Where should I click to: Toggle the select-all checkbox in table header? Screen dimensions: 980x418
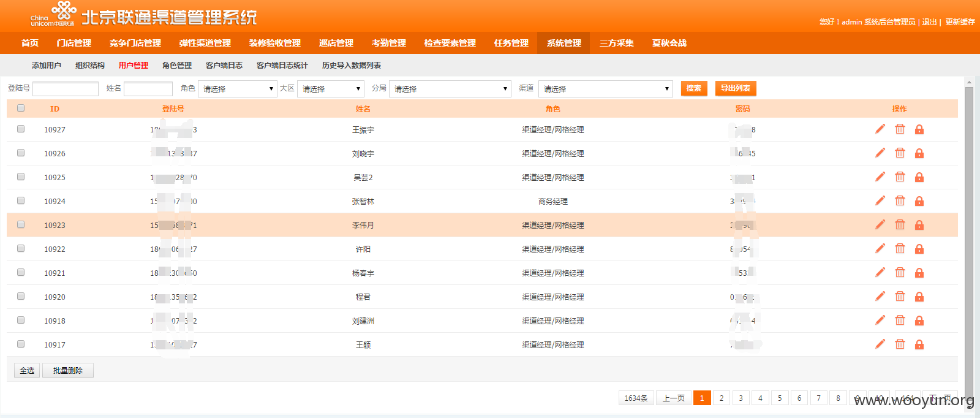click(21, 108)
